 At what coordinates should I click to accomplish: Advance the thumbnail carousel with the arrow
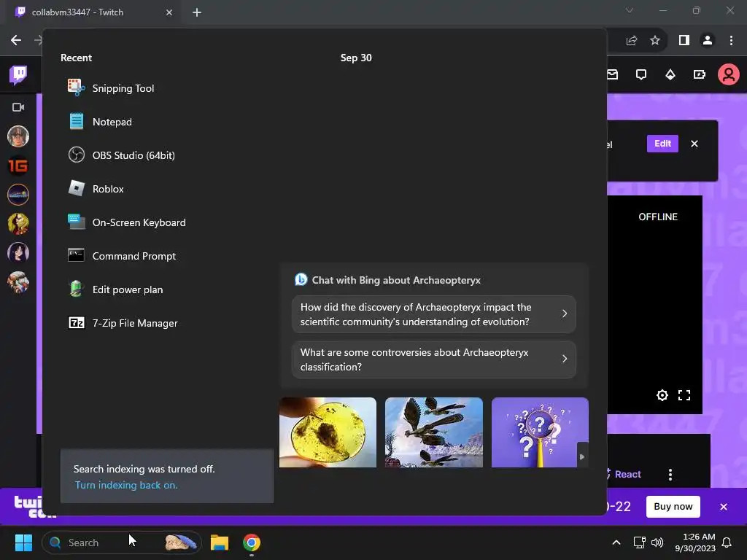click(582, 456)
